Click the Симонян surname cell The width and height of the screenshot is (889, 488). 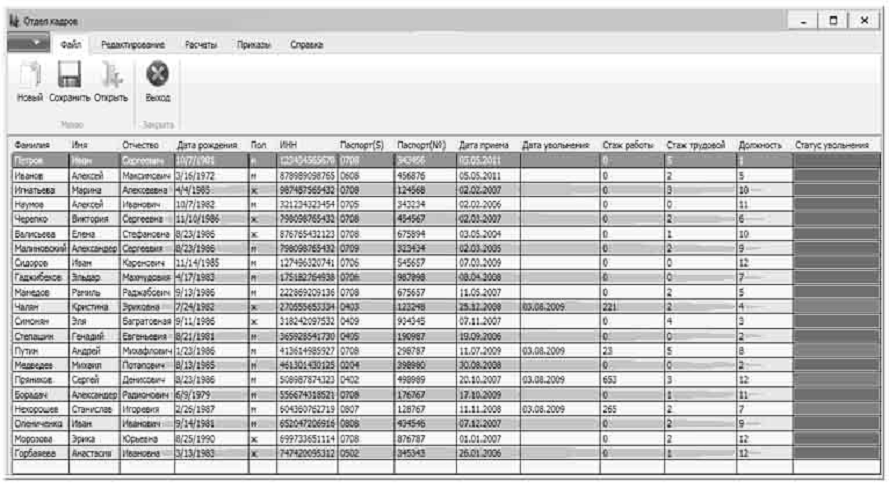pos(40,321)
